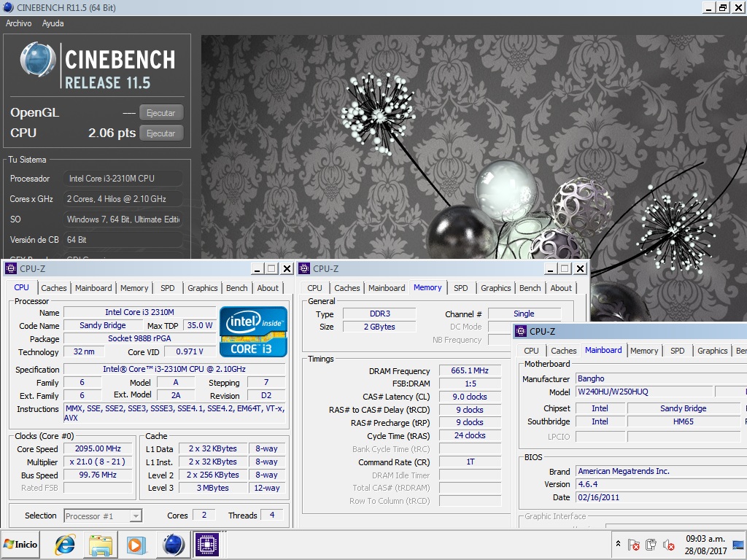The height and width of the screenshot is (560, 747).
Task: Select About tab in middle CPU-Z window
Action: click(x=561, y=288)
